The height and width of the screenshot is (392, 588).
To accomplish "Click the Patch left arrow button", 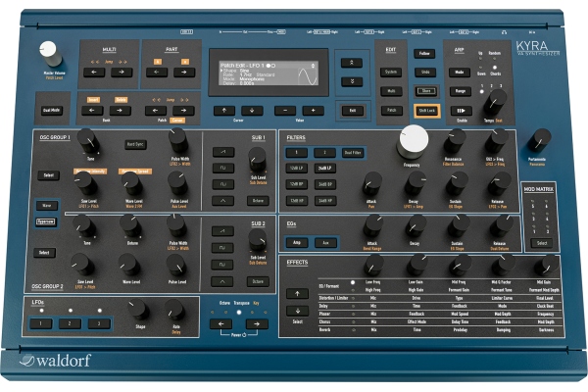I will [156, 111].
